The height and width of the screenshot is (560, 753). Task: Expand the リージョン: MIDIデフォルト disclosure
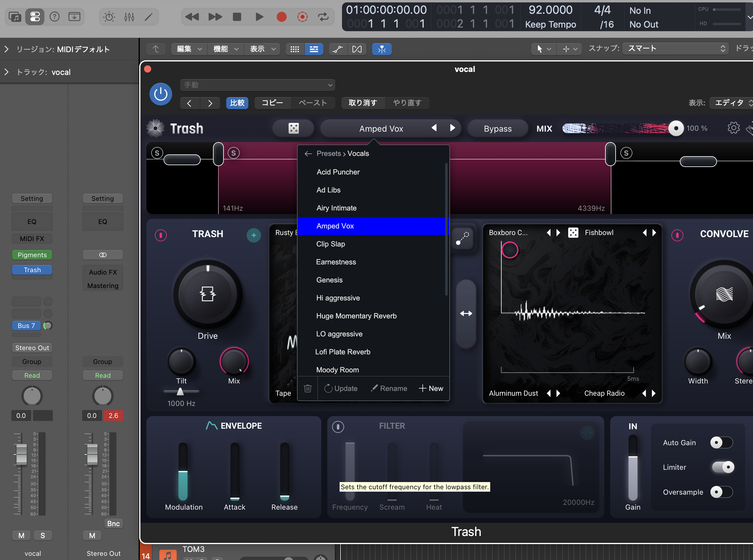pos(6,49)
